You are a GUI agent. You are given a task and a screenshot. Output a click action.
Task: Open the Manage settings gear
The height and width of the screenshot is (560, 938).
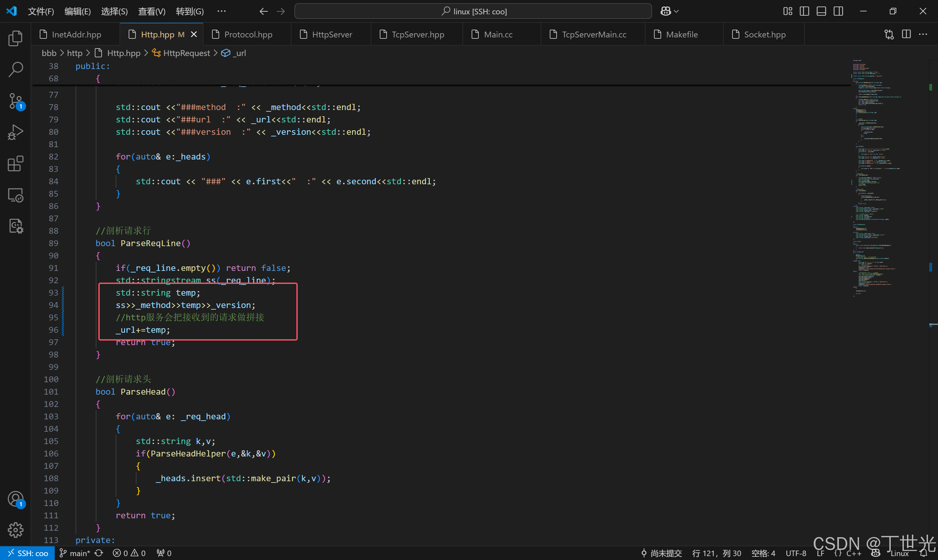[15, 530]
